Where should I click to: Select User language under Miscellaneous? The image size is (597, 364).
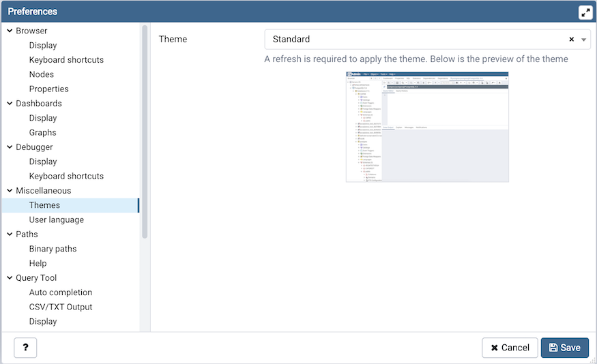57,219
